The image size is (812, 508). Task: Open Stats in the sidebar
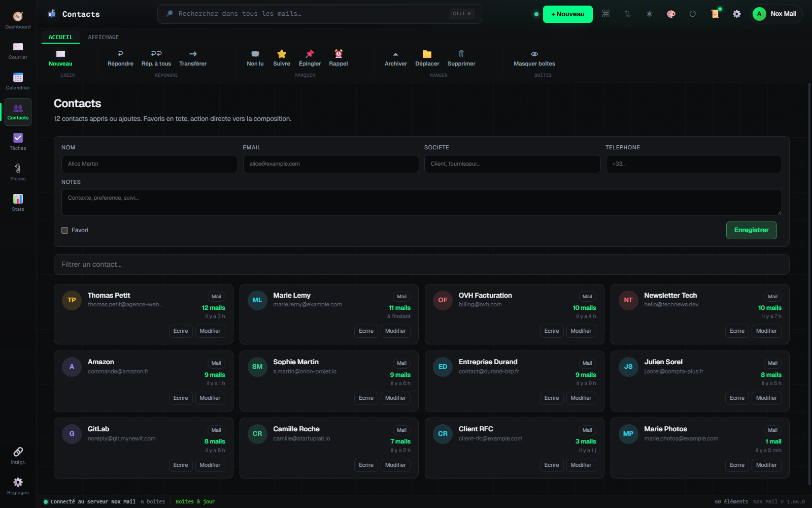18,203
